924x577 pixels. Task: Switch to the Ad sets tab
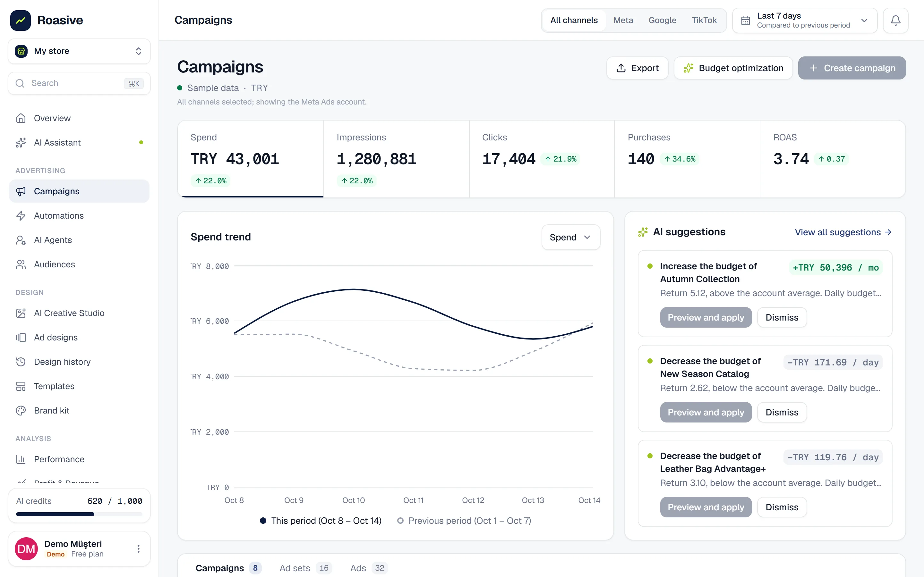click(x=305, y=568)
